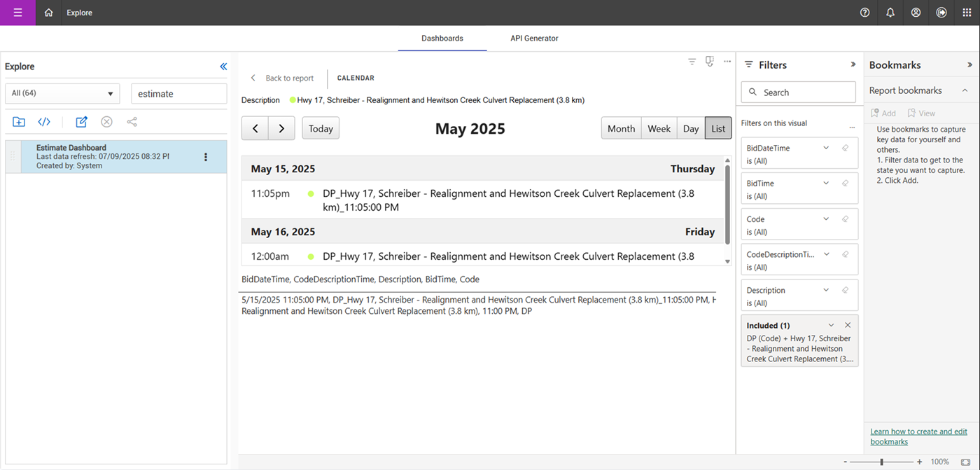Switch to the API Generator tab
This screenshot has width=980, height=470.
[x=534, y=39]
